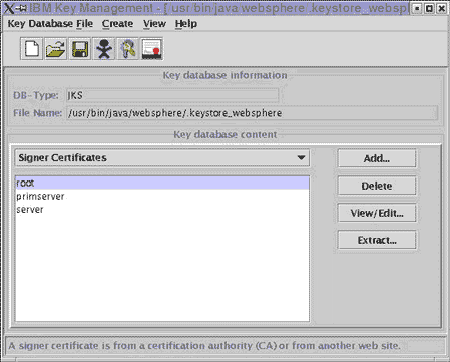Click the new key database file icon
Image resolution: width=450 pixels, height=362 pixels.
click(x=32, y=49)
